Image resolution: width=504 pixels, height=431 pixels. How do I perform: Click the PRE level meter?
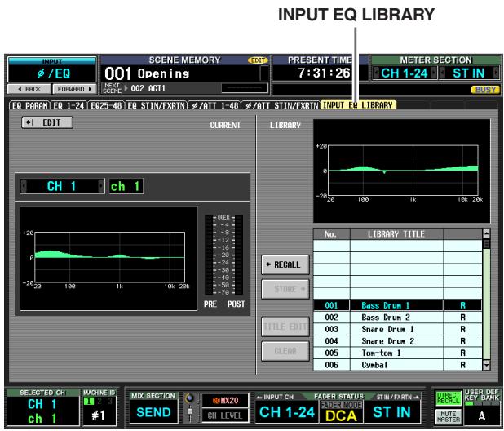point(210,255)
